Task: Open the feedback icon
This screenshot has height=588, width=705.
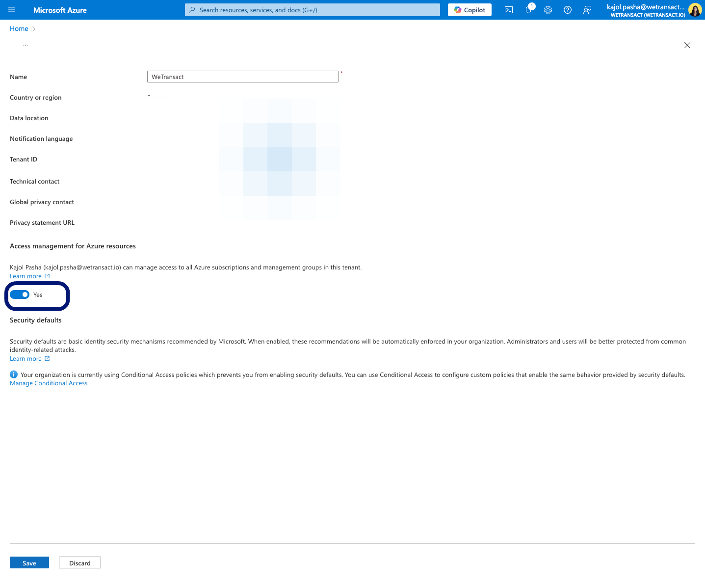Action: [587, 10]
